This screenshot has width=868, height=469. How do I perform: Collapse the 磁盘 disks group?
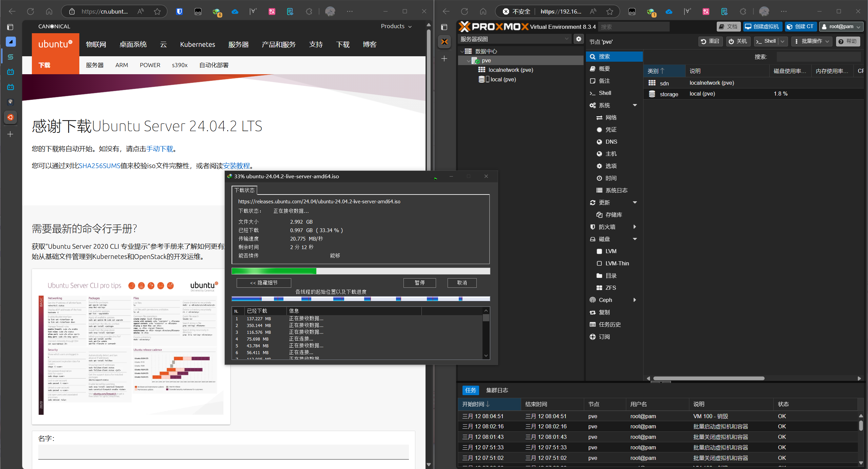(635, 239)
